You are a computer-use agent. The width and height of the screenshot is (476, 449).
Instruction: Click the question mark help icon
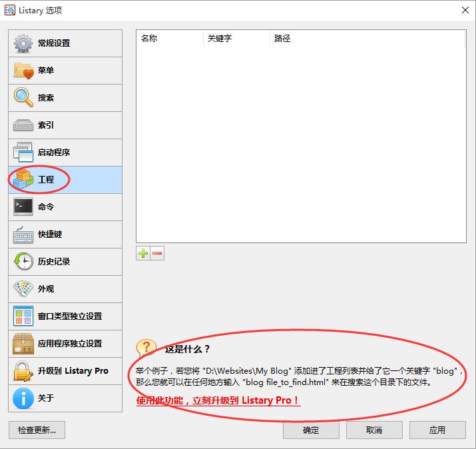[x=146, y=348]
